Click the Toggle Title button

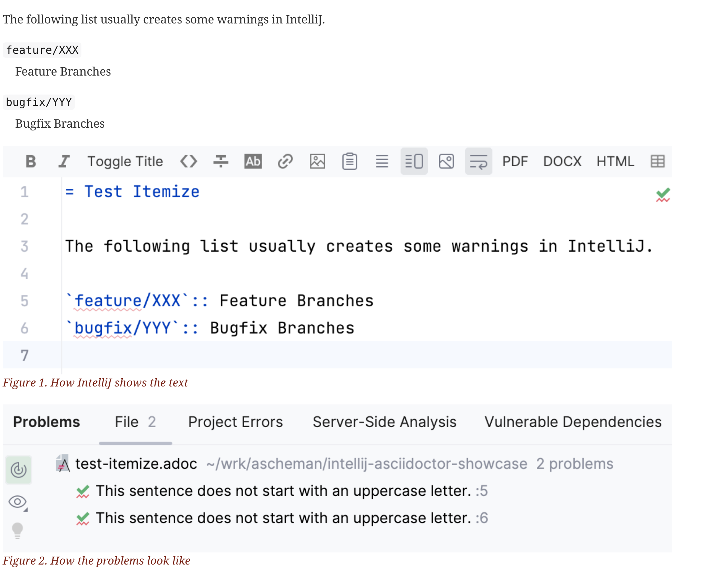pos(125,161)
